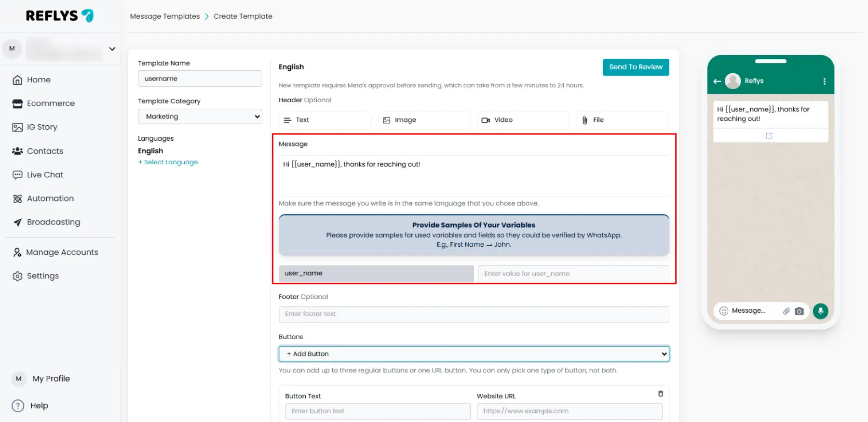The height and width of the screenshot is (422, 868).
Task: Tap the microphone icon in phone preview
Action: pos(820,311)
